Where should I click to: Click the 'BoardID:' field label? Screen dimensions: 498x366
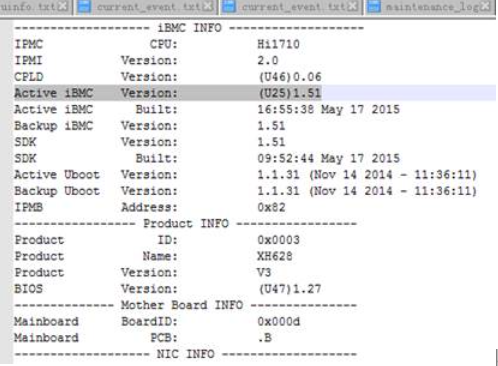[149, 322]
